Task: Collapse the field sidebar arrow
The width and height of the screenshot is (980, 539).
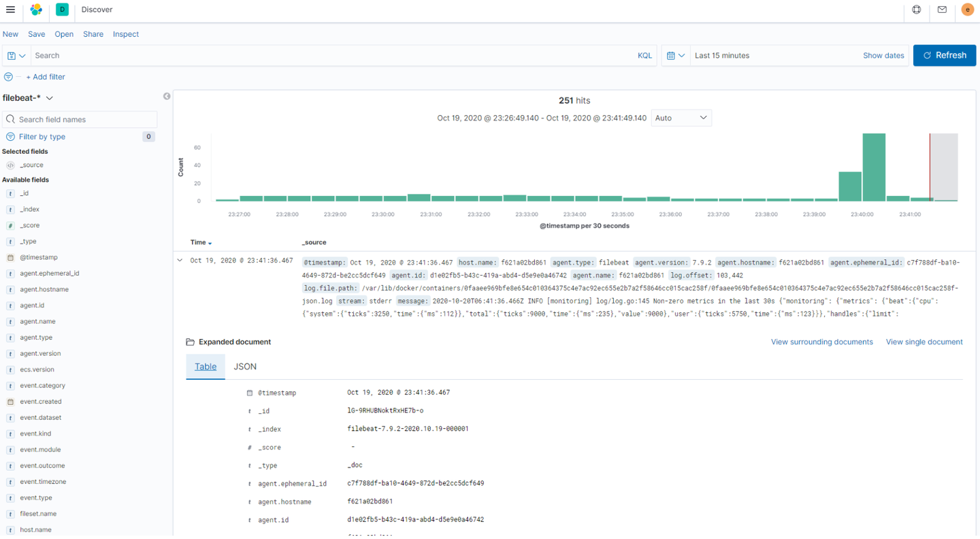Action: click(x=167, y=97)
